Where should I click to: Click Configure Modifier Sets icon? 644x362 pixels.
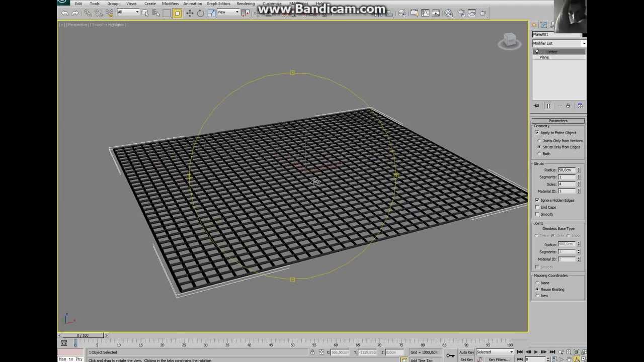tap(580, 106)
